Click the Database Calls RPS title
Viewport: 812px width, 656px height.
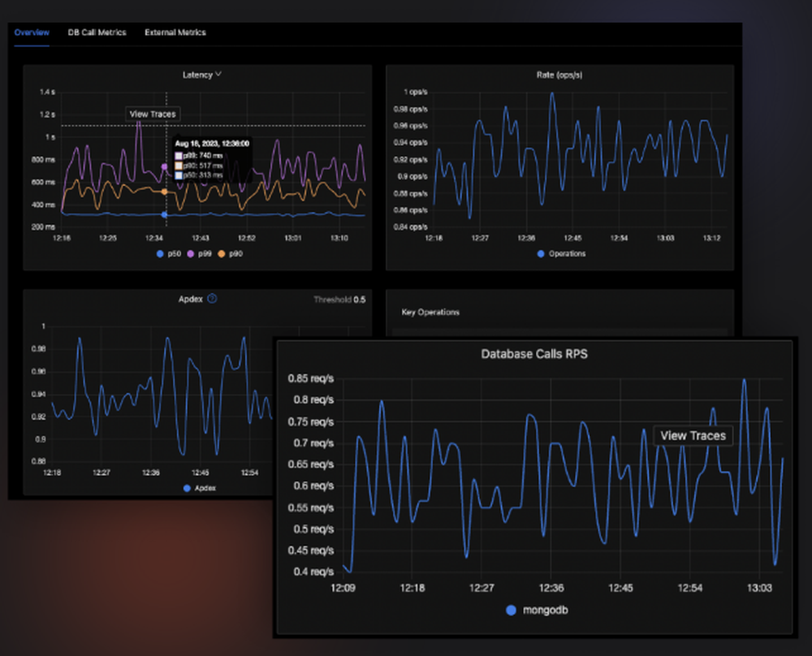[x=534, y=354]
